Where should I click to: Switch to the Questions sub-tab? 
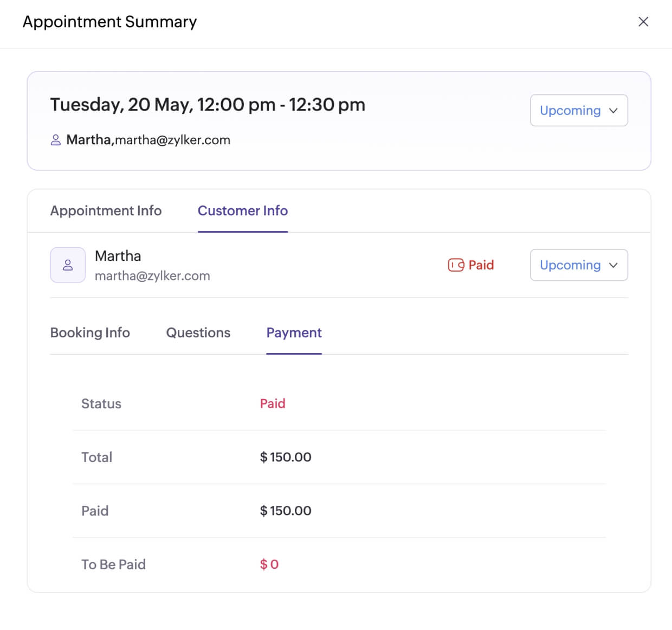(x=198, y=333)
